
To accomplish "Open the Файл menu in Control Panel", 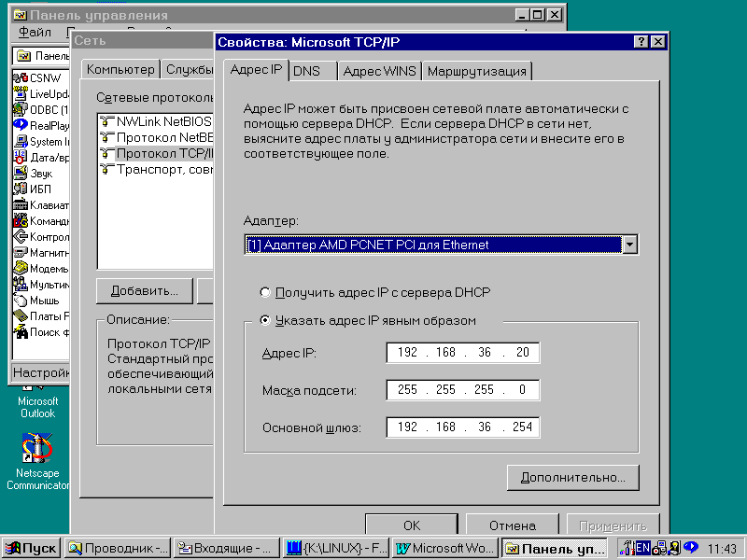I will tap(35, 32).
